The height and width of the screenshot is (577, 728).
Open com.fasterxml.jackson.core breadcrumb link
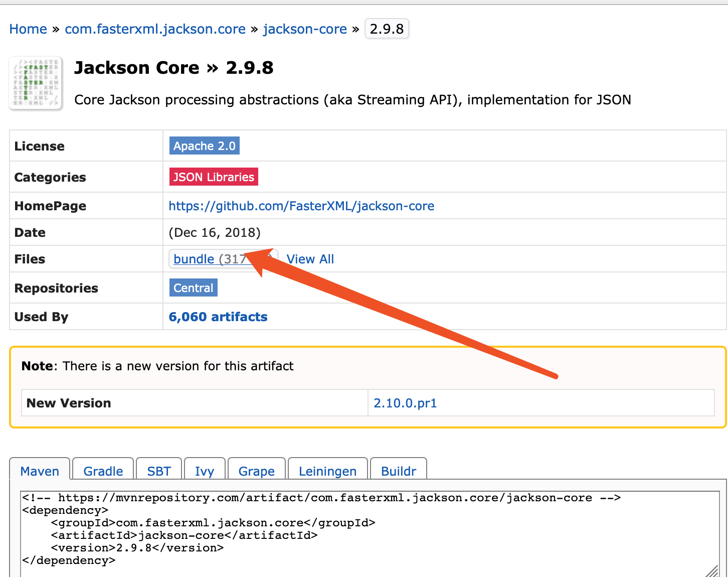coord(155,29)
